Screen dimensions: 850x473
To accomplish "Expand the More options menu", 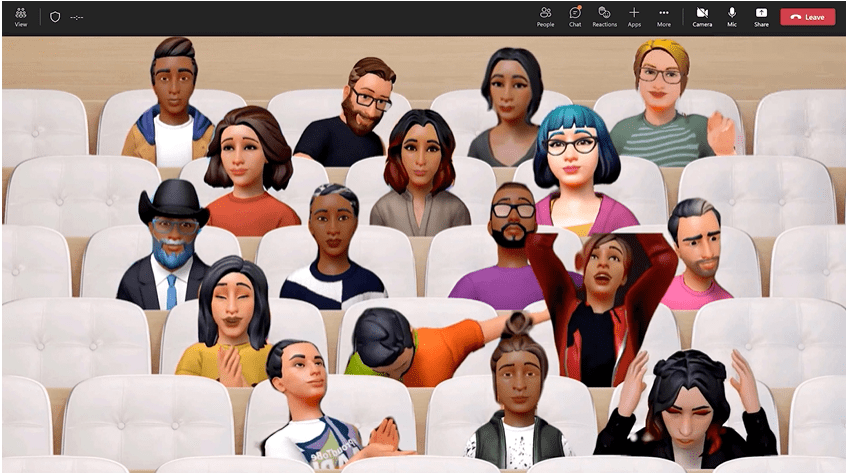I will tap(664, 16).
